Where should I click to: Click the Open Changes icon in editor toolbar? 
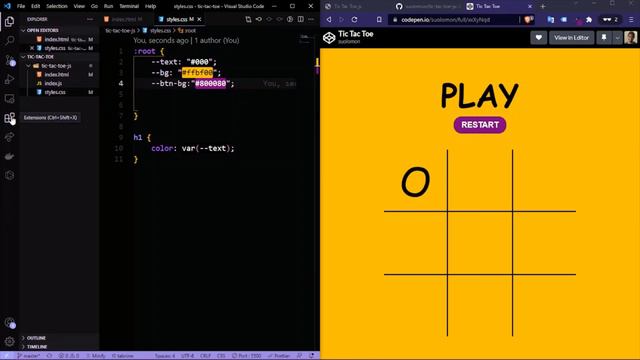[248, 19]
